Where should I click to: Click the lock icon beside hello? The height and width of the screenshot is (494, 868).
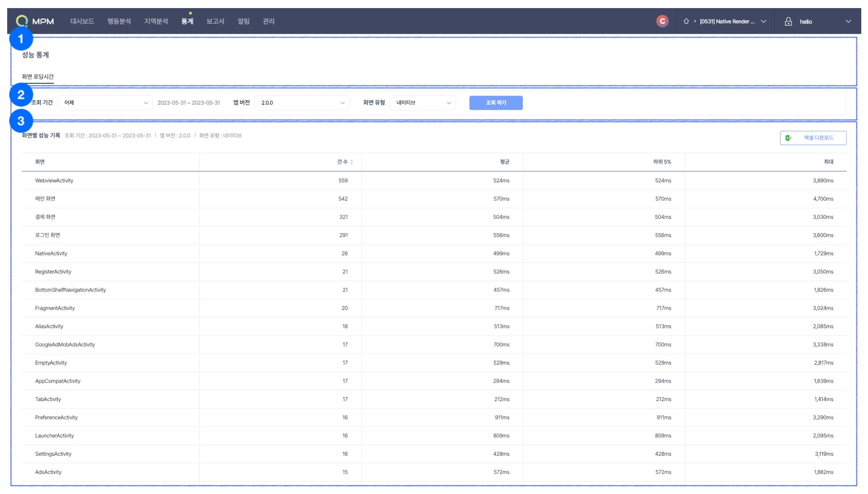click(x=788, y=22)
